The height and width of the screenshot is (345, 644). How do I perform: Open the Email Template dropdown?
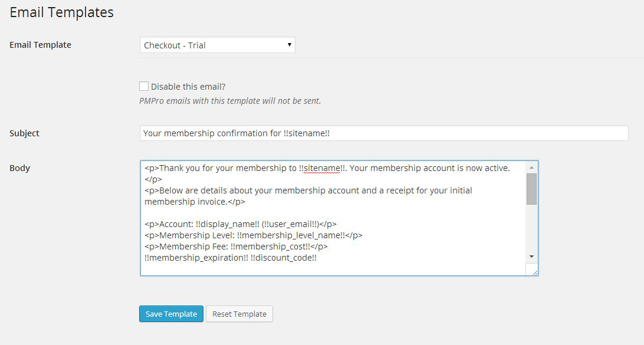tap(216, 45)
